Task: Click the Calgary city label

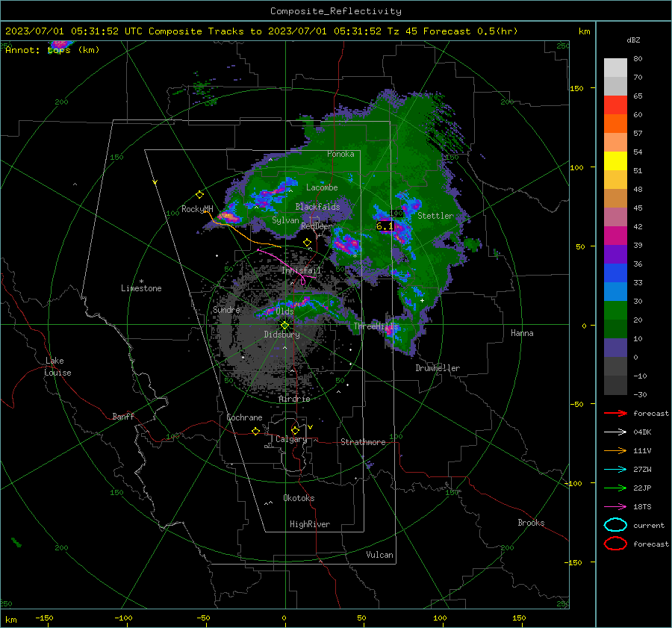Action: tap(291, 439)
